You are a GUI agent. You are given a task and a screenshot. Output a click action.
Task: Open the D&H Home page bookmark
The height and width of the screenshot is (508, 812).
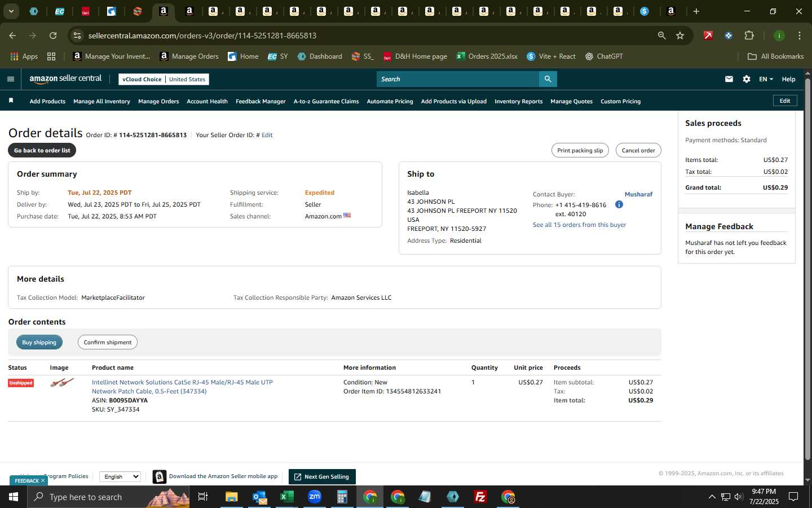(x=415, y=56)
